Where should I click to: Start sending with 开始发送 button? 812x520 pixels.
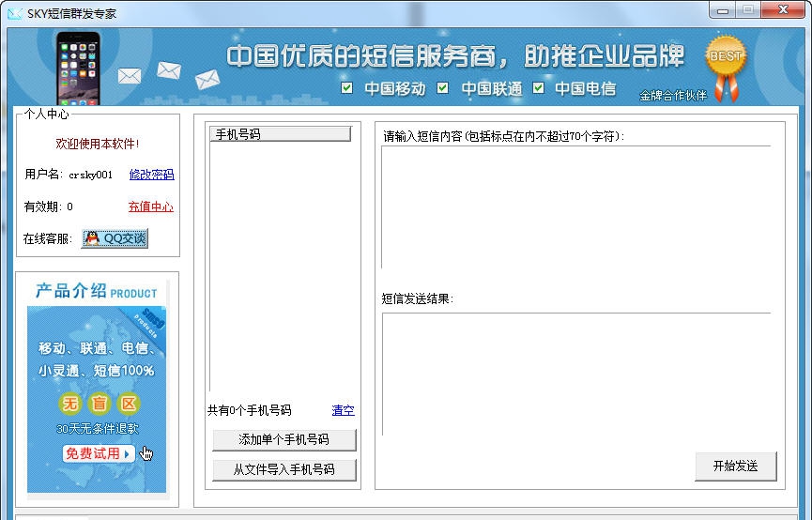point(736,466)
